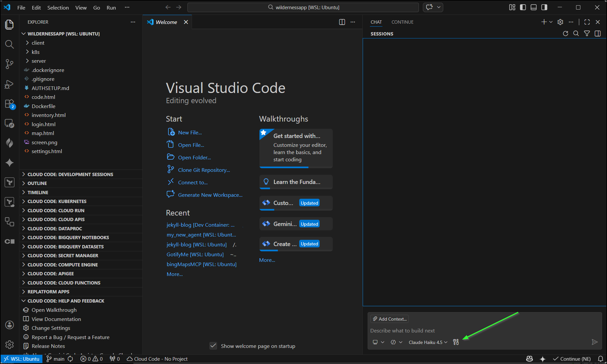Click the Clone Git Repository link
607x364 pixels.
204,170
